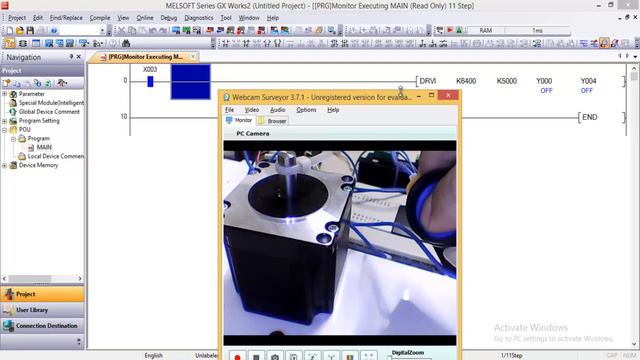The width and height of the screenshot is (640, 360).
Task: Select the Monitor Executing MAIN tab
Action: (x=145, y=57)
